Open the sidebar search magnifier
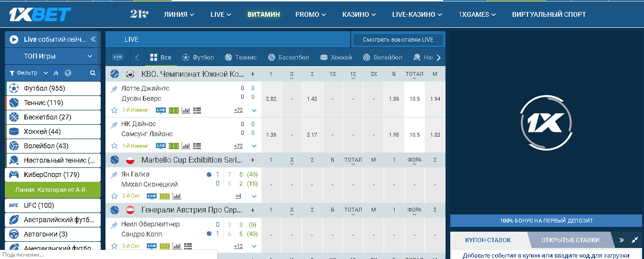 click(x=93, y=73)
